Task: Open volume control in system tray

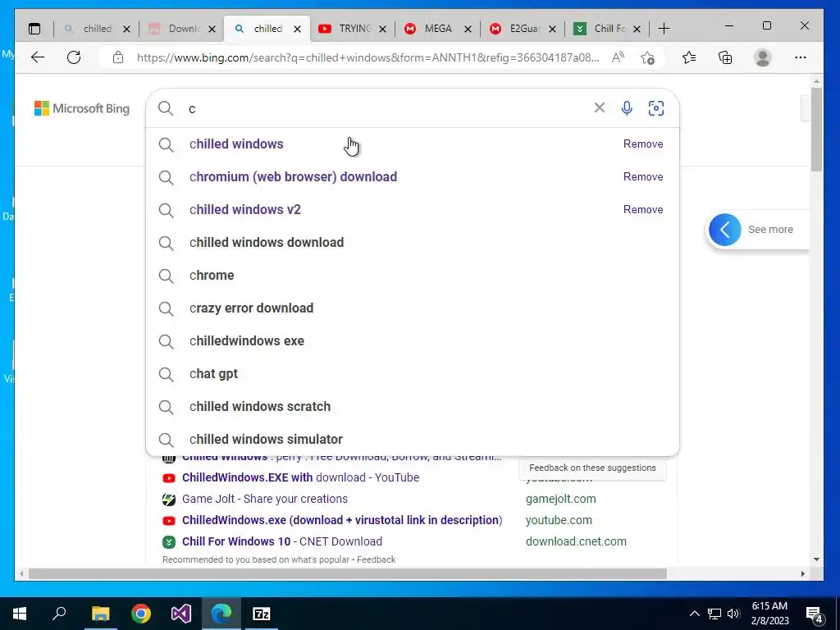Action: 733,614
